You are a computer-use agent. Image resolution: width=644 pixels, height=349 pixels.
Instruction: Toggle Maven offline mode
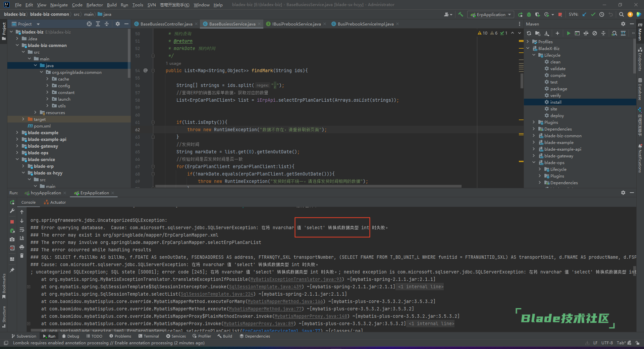click(586, 33)
